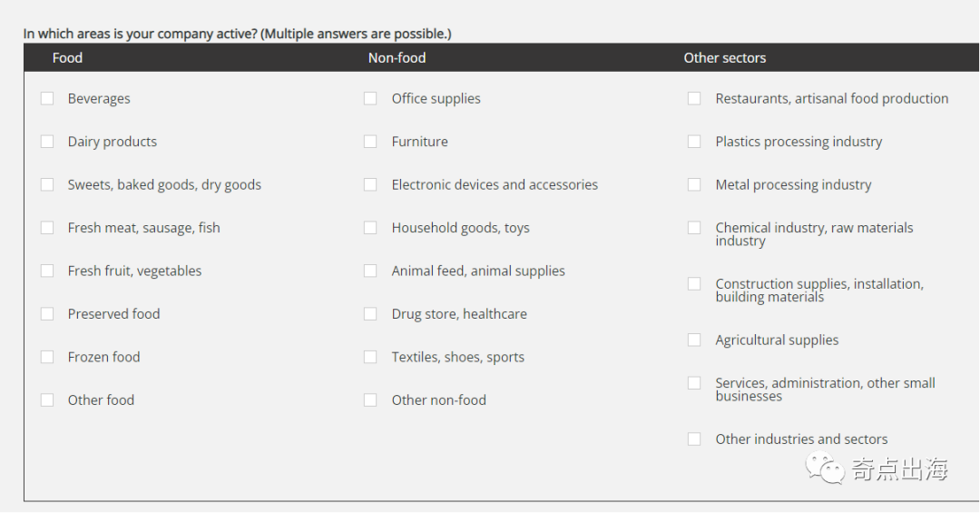Select the Drug store, healthcare checkbox

tap(370, 314)
